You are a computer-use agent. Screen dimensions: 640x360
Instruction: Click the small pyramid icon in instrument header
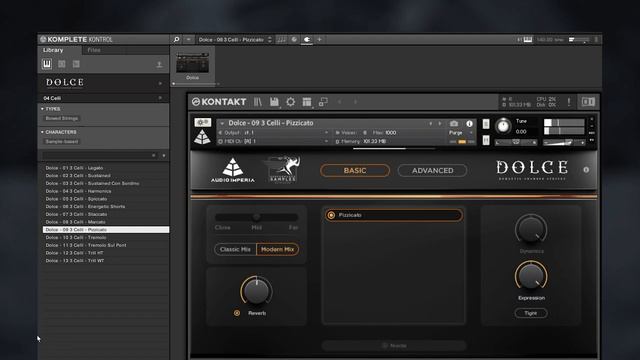click(x=202, y=137)
